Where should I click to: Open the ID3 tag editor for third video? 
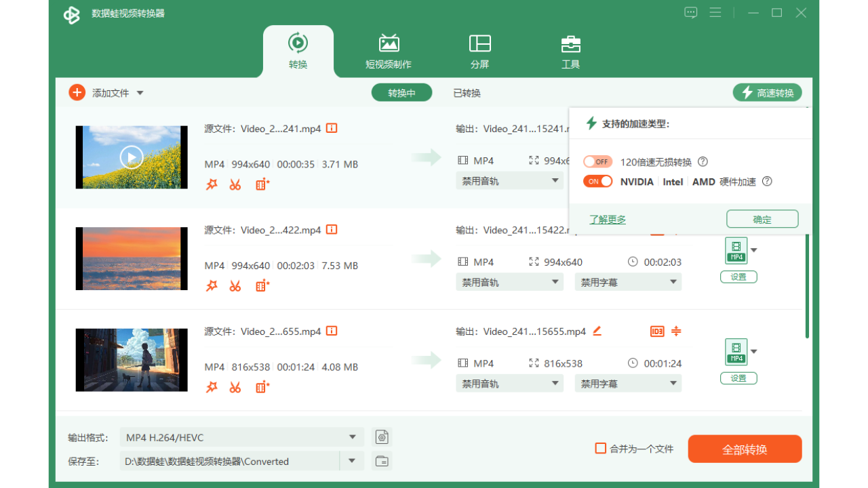(656, 331)
